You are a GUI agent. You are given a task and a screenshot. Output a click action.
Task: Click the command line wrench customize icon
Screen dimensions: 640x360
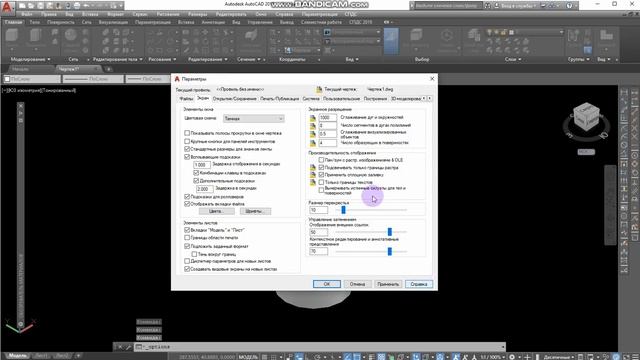[x=128, y=347]
